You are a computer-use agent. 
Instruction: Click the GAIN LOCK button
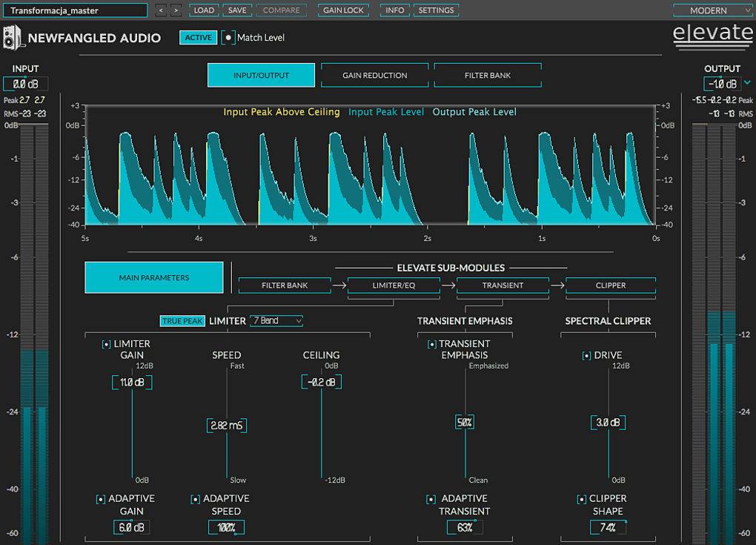point(343,10)
